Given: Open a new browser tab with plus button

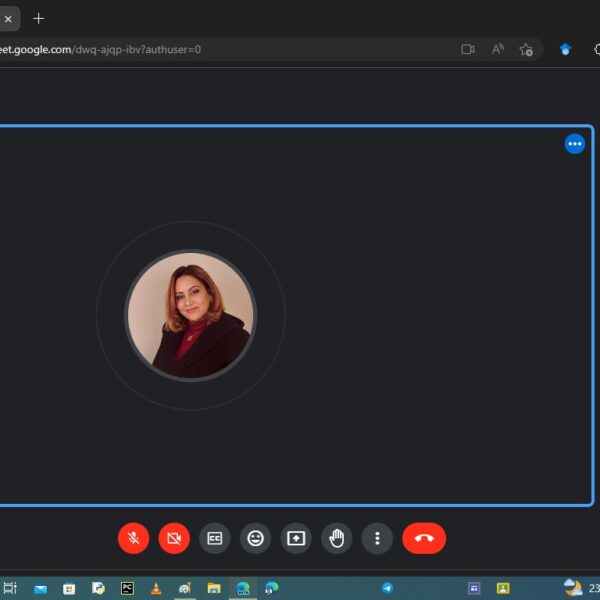Looking at the screenshot, I should point(39,18).
